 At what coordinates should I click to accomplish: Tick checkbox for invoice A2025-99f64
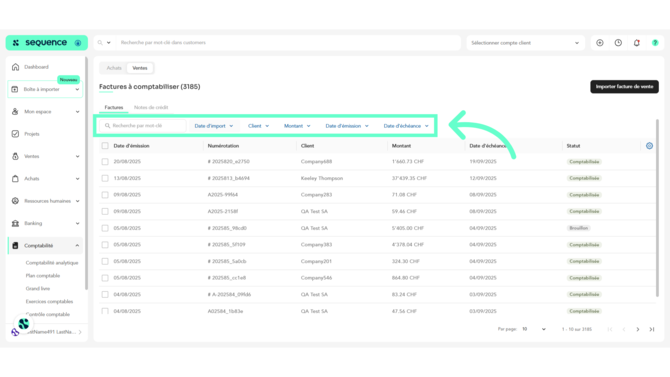(105, 195)
